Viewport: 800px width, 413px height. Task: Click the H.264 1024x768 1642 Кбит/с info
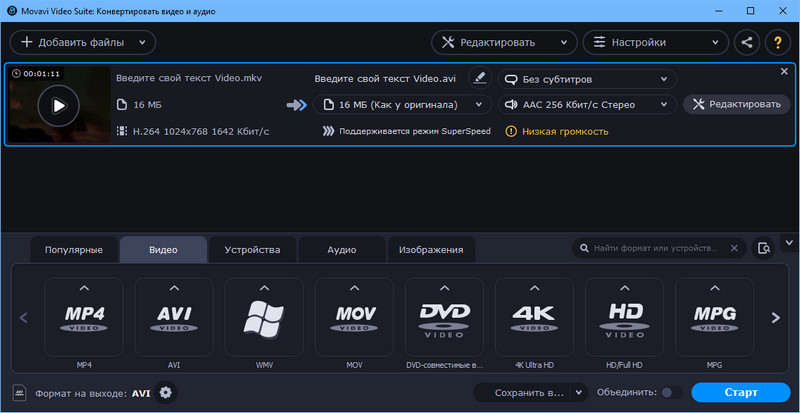click(201, 131)
